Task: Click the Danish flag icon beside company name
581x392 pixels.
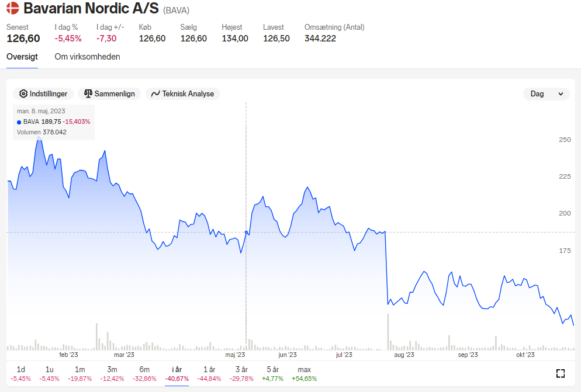Action: 13,8
